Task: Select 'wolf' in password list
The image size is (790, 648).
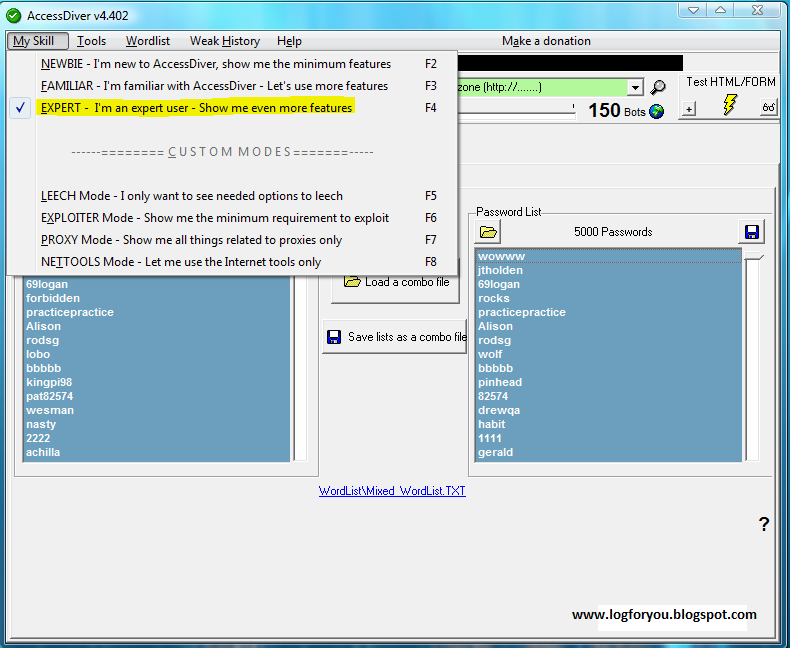Action: 608,354
